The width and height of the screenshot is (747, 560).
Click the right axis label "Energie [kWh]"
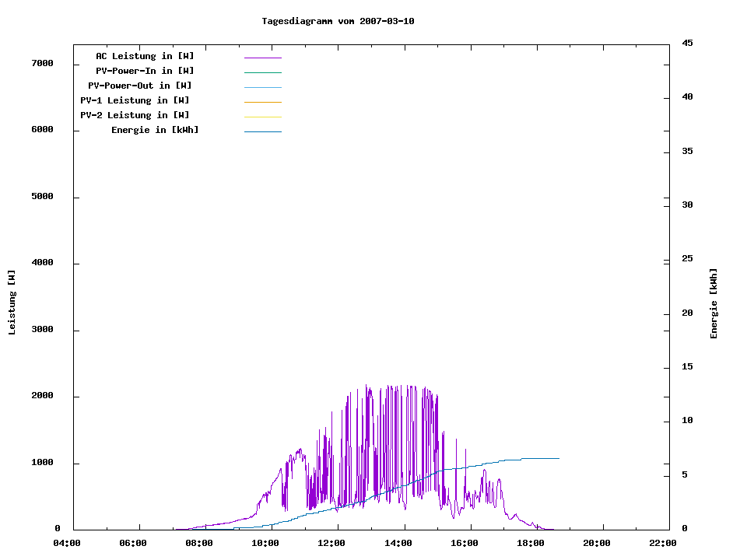click(x=714, y=303)
